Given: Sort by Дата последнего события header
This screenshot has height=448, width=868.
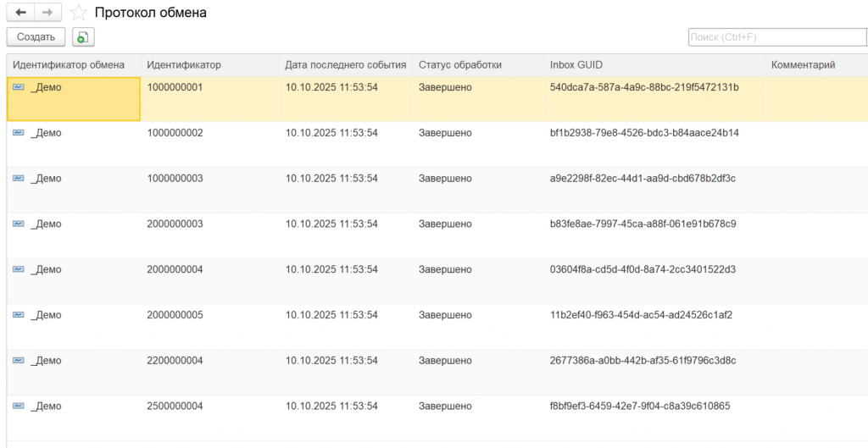Looking at the screenshot, I should coord(346,65).
